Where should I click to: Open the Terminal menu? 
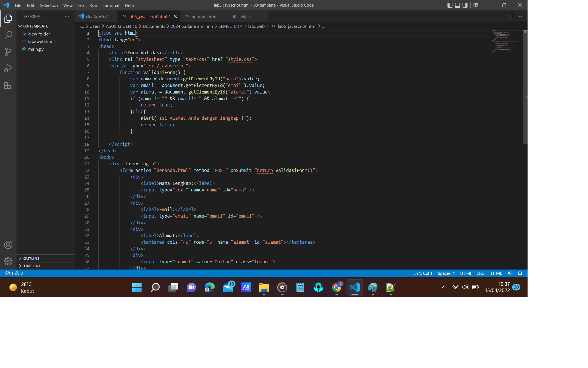[x=111, y=5]
